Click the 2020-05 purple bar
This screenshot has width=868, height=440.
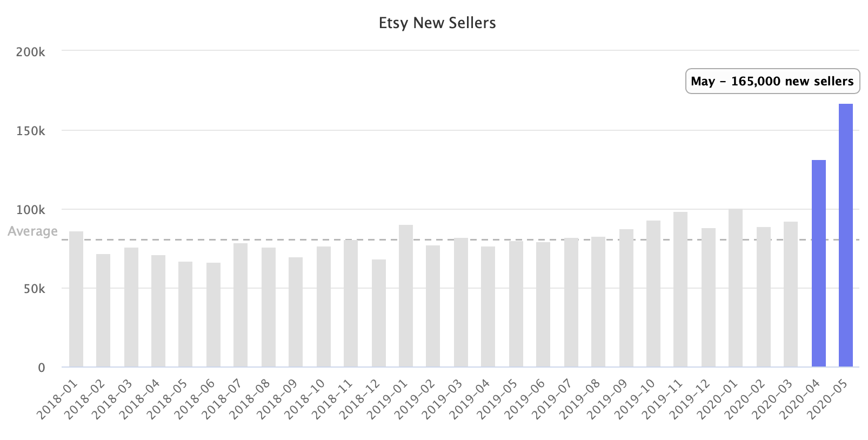coord(845,235)
